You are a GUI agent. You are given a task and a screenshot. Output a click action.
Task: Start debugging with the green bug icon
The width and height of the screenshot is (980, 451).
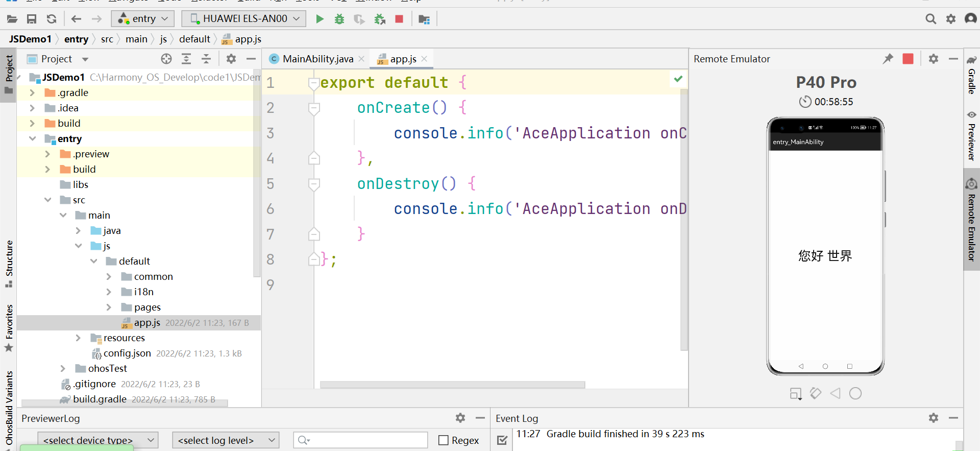pyautogui.click(x=339, y=19)
